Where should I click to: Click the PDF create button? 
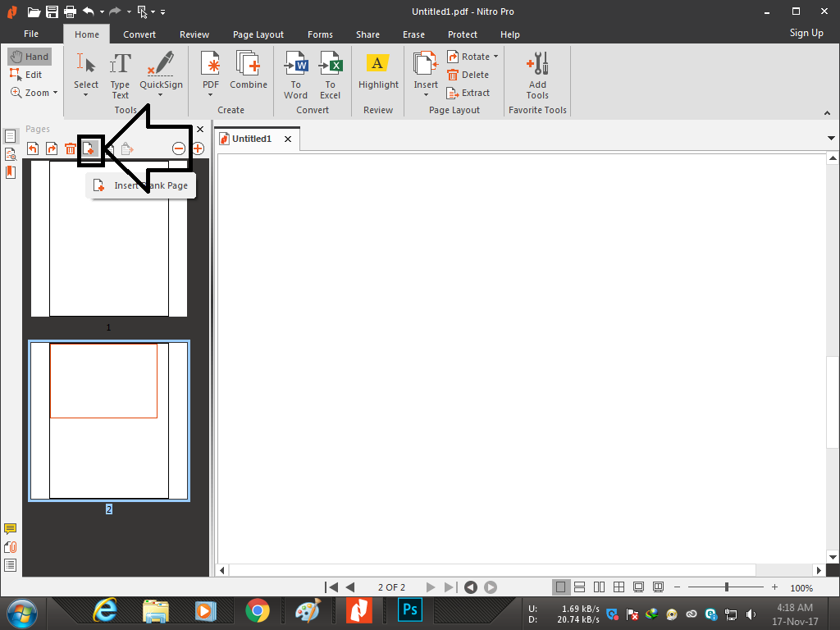click(x=211, y=70)
